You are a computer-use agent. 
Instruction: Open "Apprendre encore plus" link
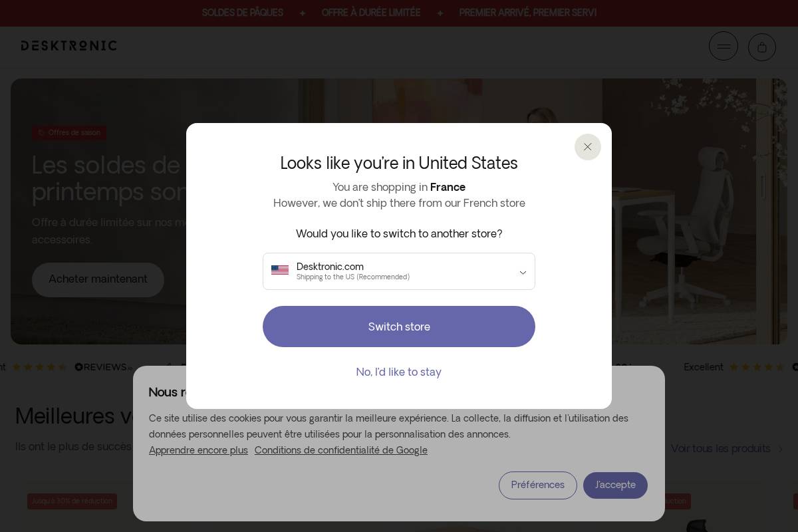(x=198, y=450)
